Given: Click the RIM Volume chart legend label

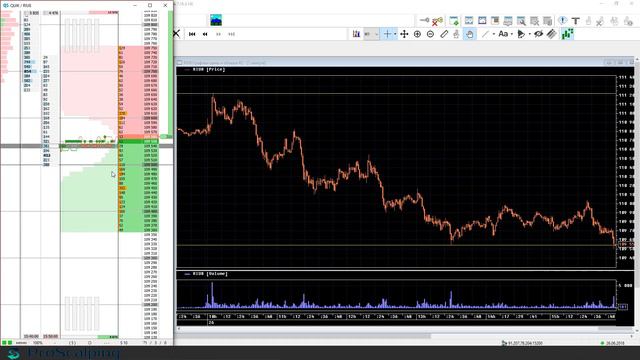Looking at the screenshot, I should [210, 274].
